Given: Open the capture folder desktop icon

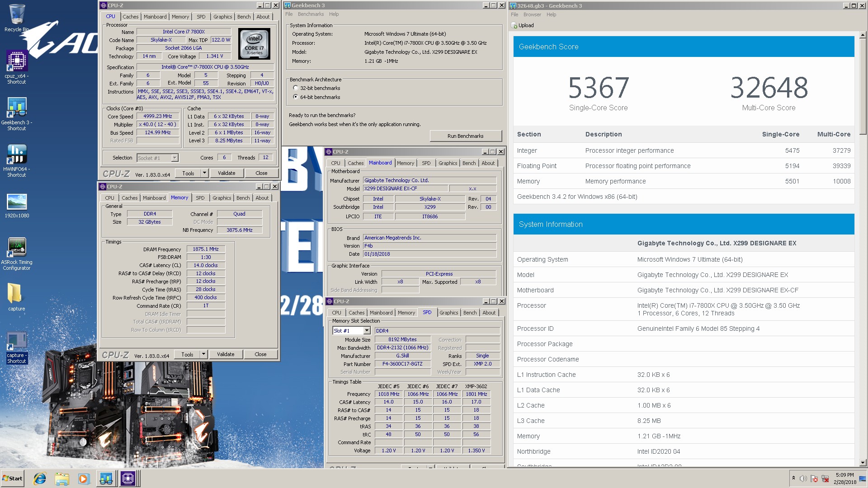Looking at the screenshot, I should click(17, 297).
